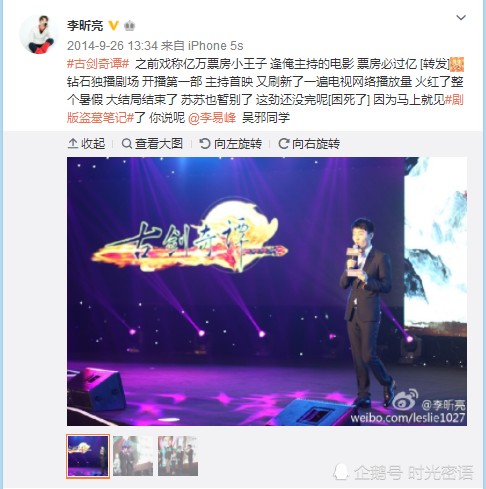Open 查看大图 to view full image

pyautogui.click(x=153, y=144)
